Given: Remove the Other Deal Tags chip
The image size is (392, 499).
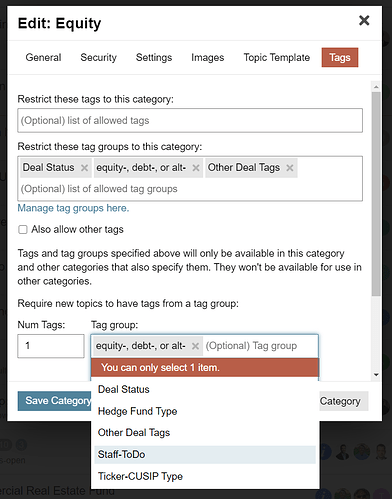Looking at the screenshot, I should (x=290, y=168).
